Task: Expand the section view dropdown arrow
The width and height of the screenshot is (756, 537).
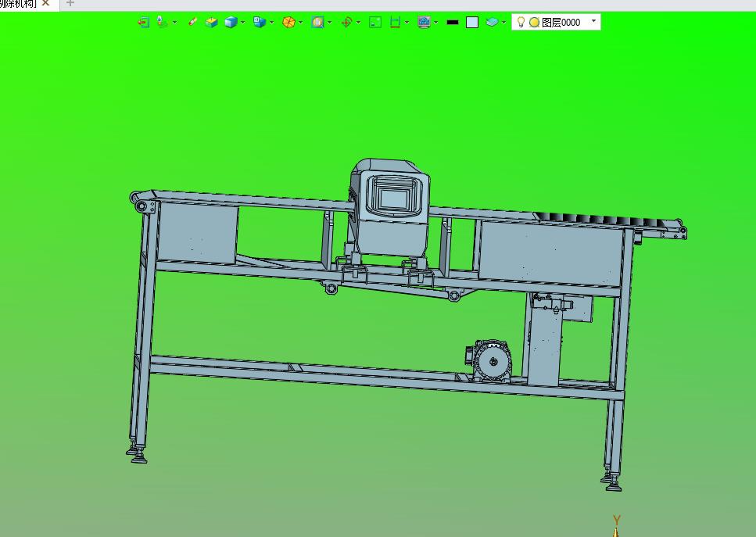Action: (407, 22)
